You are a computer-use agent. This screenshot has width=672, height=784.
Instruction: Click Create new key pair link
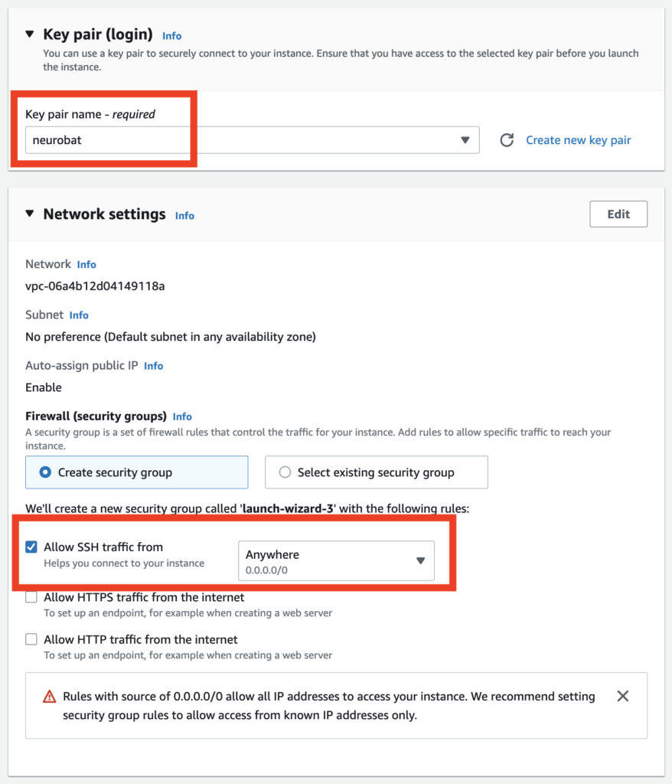[x=578, y=140]
